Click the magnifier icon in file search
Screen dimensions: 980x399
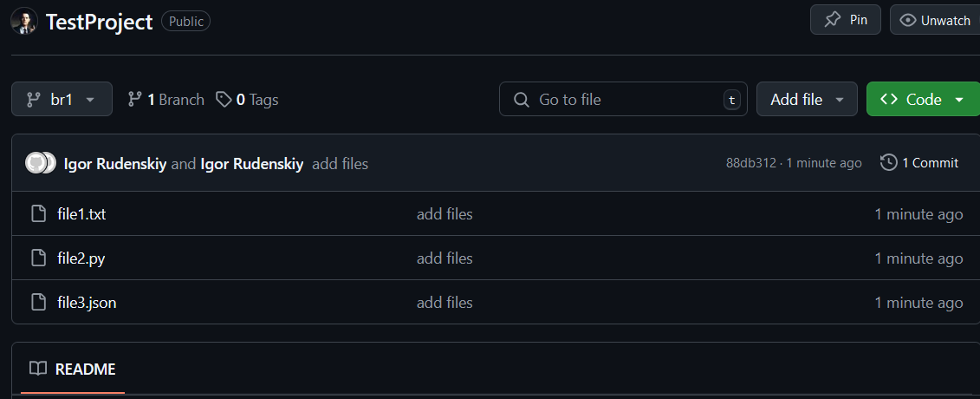522,100
